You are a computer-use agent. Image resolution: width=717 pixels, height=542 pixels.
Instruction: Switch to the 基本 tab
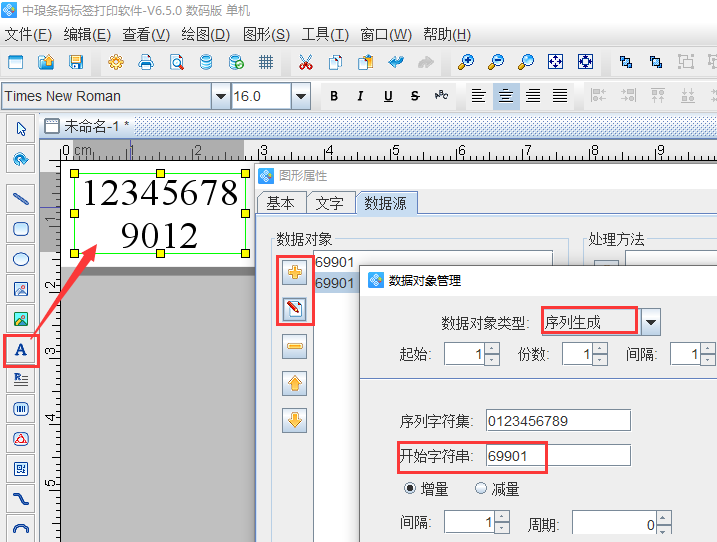281,203
